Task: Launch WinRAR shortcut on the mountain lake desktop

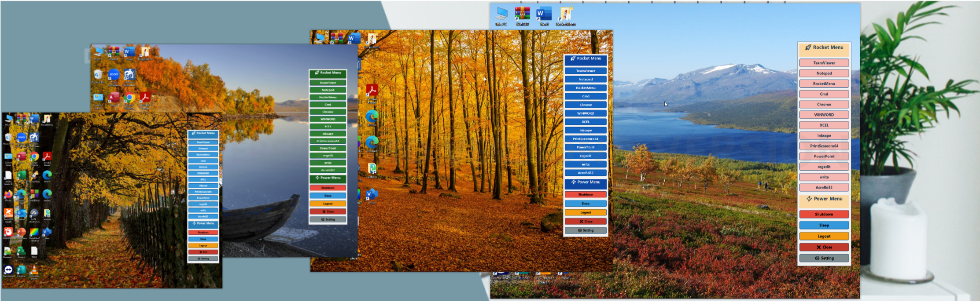Action: (522, 14)
